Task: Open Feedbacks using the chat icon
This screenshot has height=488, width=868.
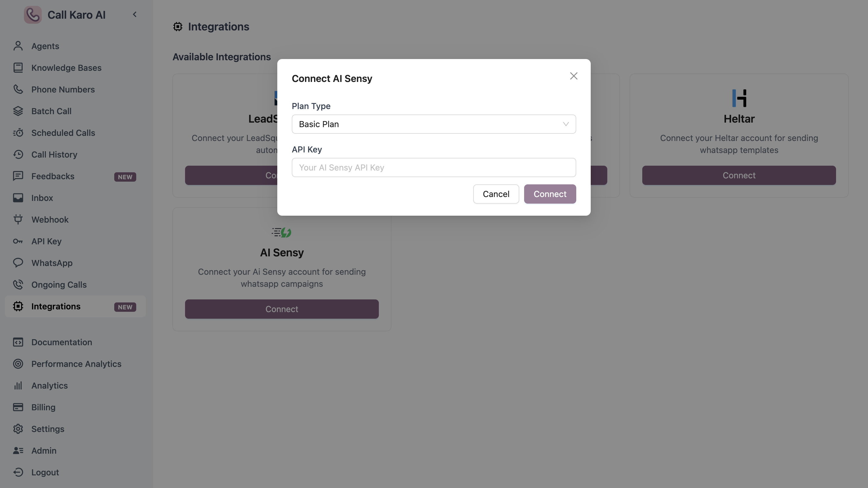Action: click(18, 176)
